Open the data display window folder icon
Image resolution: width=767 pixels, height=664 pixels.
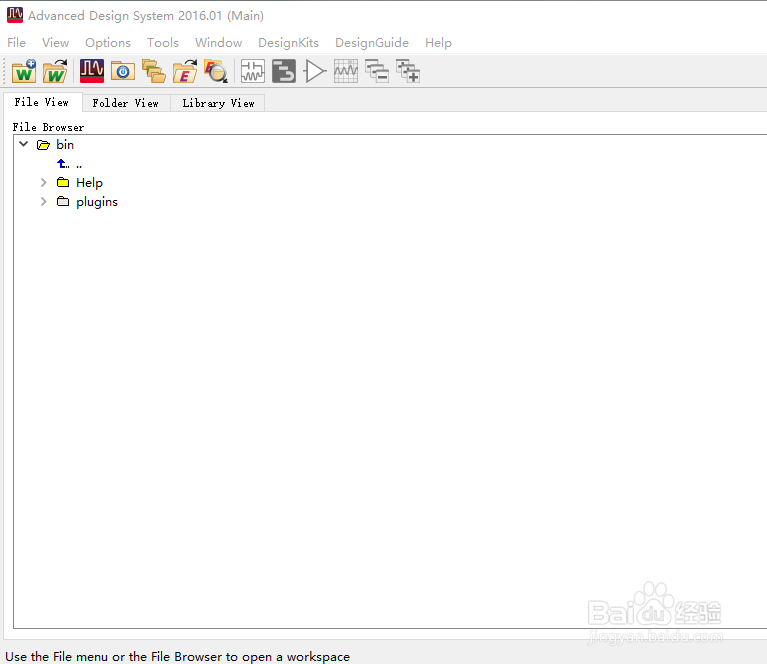coord(123,71)
